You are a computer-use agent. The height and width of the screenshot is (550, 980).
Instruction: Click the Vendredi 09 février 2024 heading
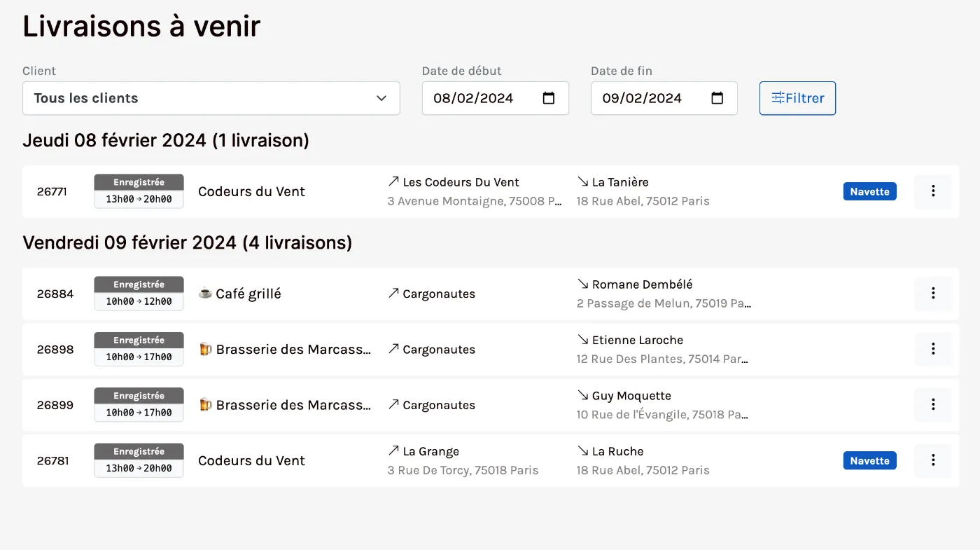click(x=188, y=242)
